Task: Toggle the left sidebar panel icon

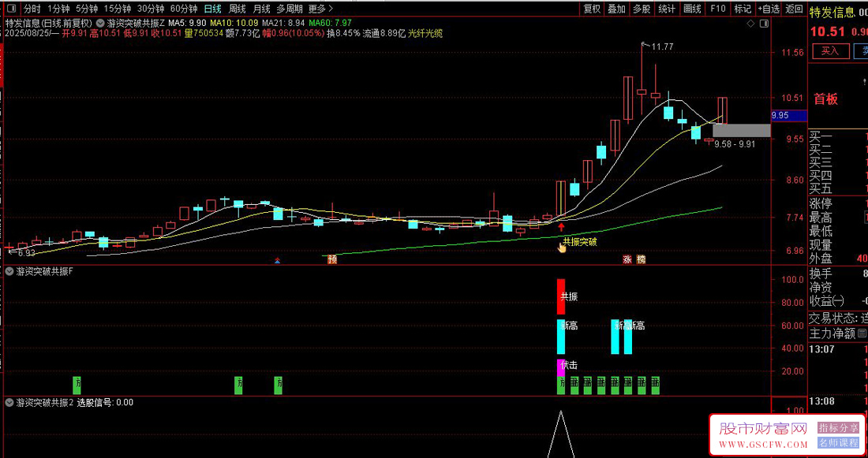Action: click(x=12, y=9)
